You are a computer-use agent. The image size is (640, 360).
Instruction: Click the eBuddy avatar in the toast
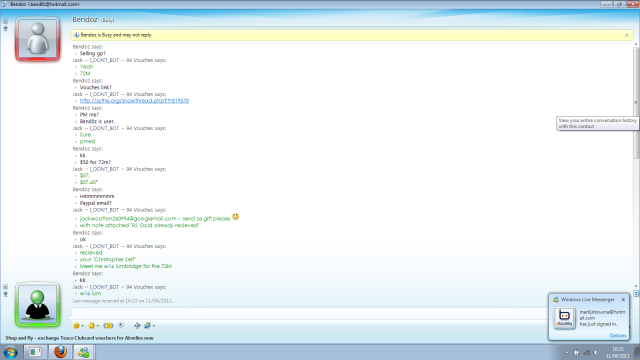pyautogui.click(x=565, y=318)
